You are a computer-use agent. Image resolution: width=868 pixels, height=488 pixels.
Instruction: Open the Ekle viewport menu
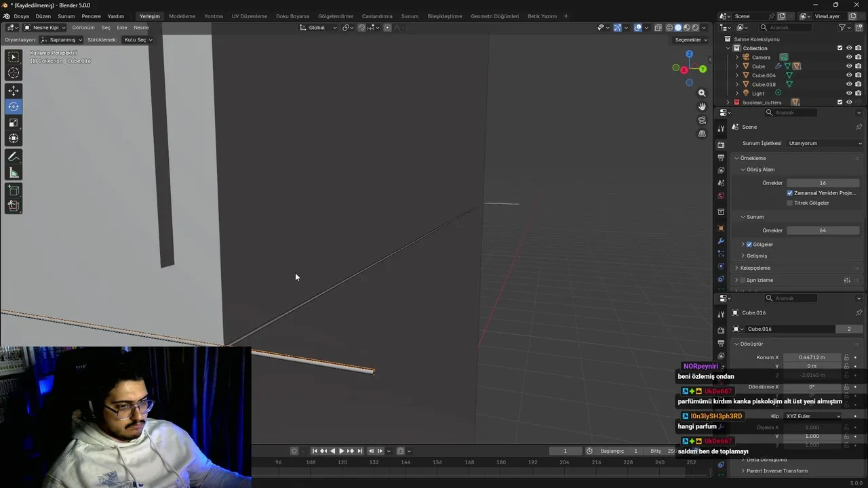[x=122, y=28]
